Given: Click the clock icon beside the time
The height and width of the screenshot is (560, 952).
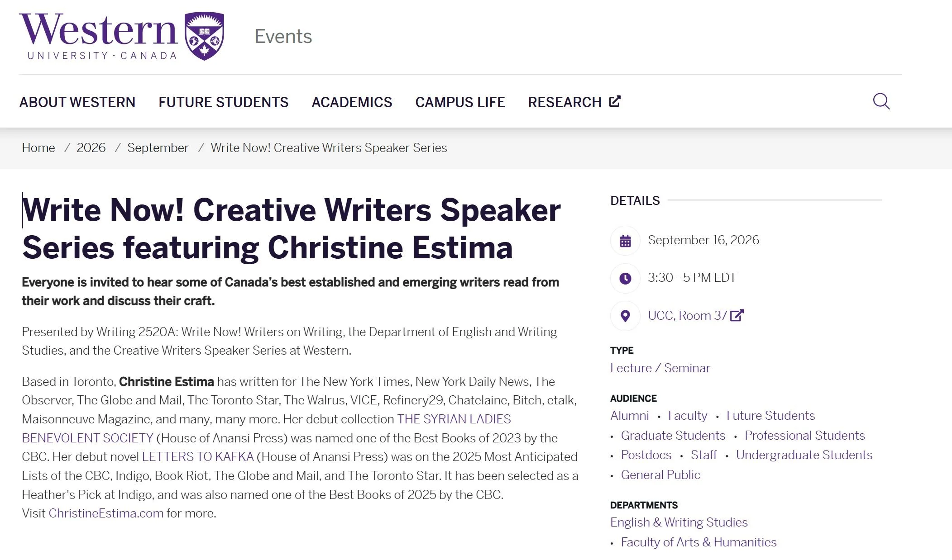Looking at the screenshot, I should 625,278.
